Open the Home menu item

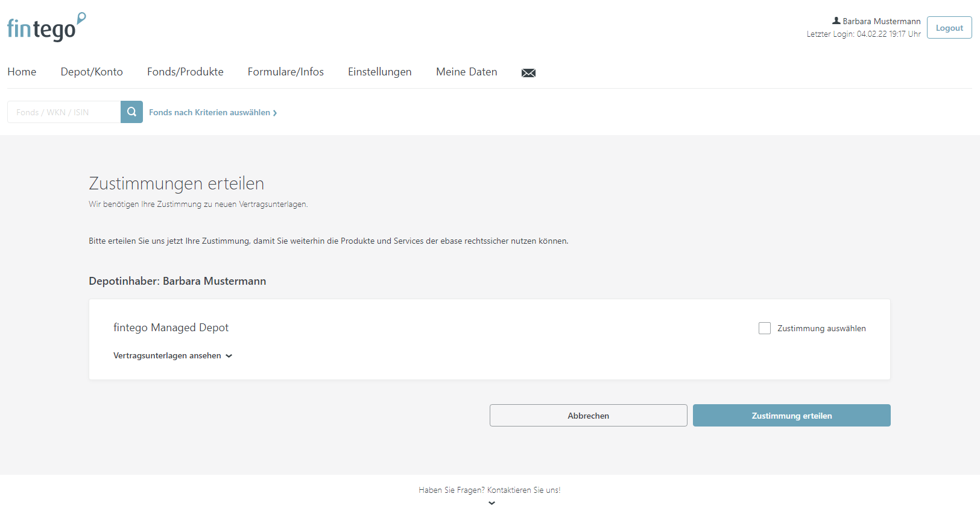[22, 72]
